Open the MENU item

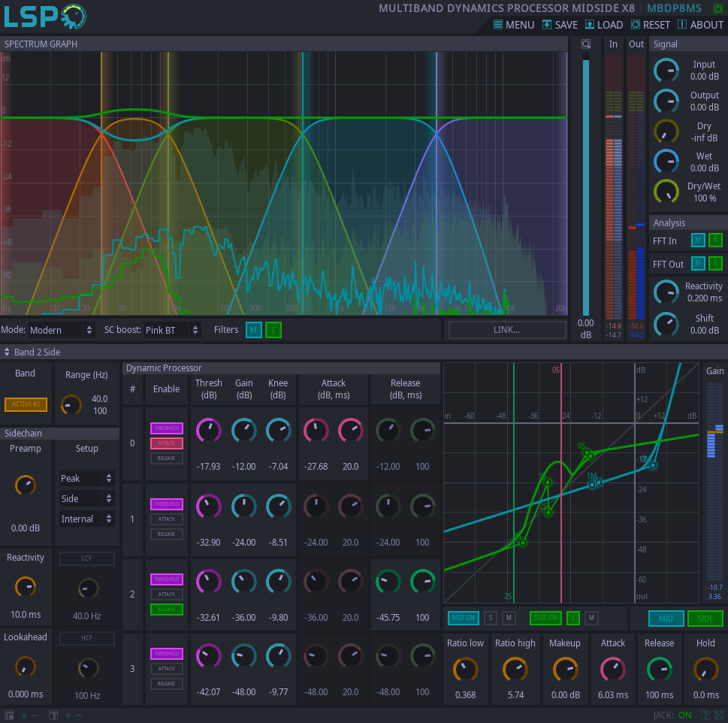pos(514,25)
